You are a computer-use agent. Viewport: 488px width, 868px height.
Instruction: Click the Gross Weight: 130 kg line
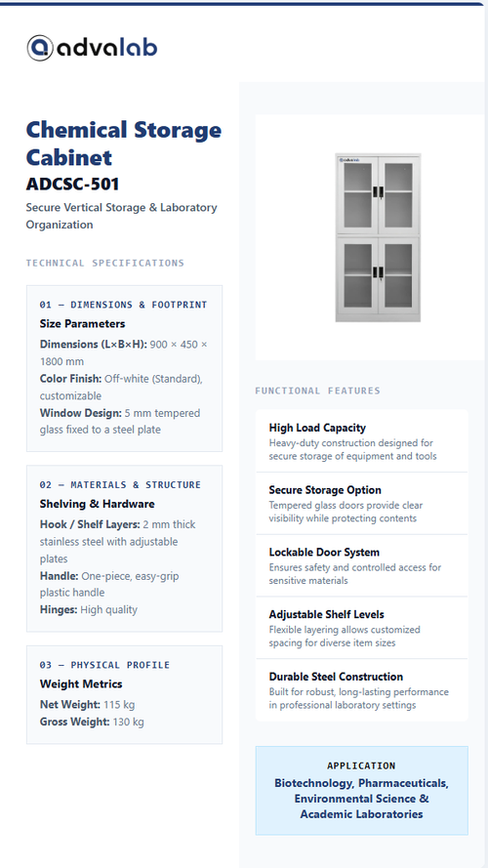tap(92, 722)
